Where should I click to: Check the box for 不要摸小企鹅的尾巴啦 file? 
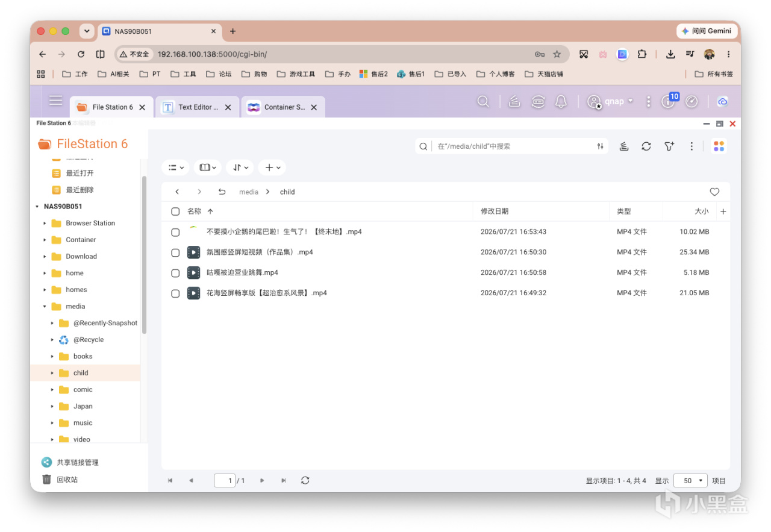click(175, 232)
